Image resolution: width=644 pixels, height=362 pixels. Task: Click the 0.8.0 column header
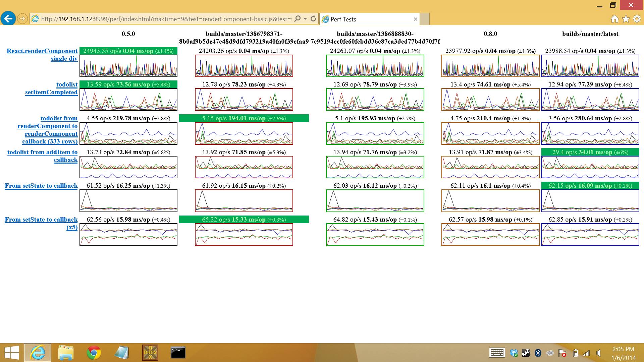click(490, 34)
